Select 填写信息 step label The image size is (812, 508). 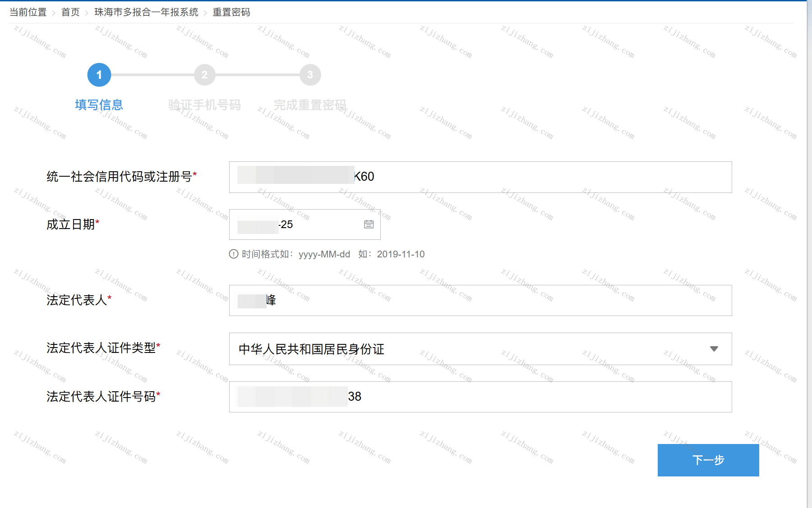(x=99, y=105)
